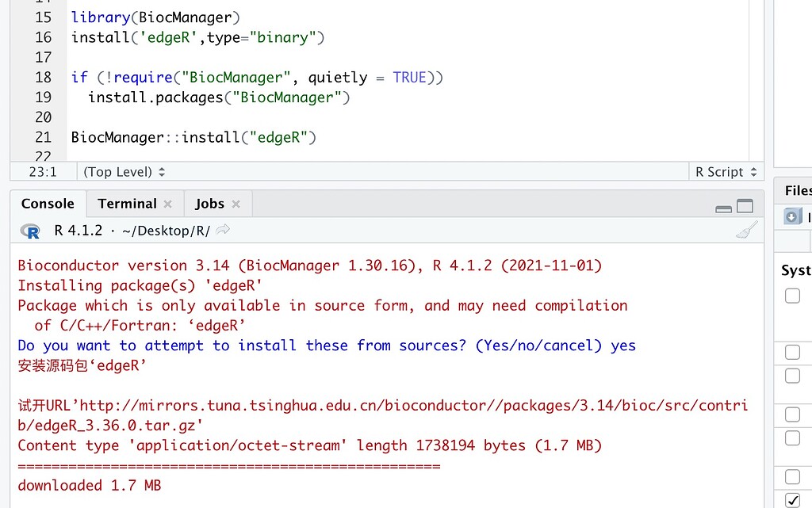Minimize the console pane
The height and width of the screenshot is (508, 812).
tap(723, 208)
